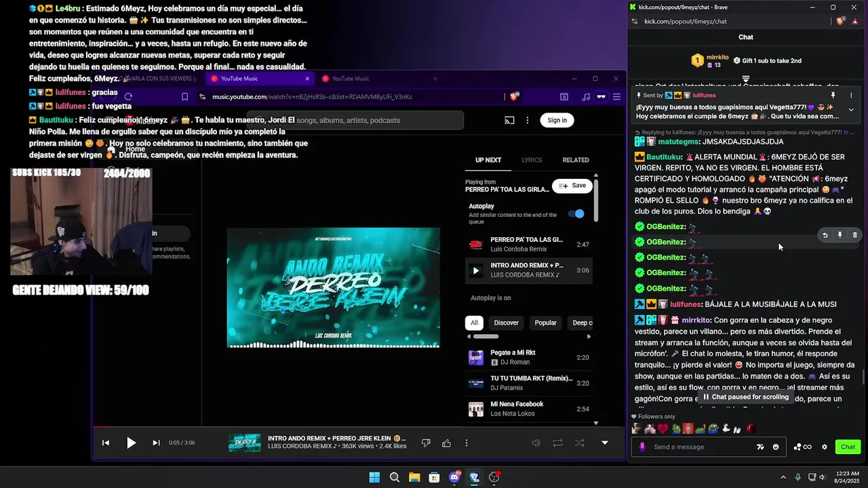Click the Sign in button
The image size is (868, 488).
[557, 120]
